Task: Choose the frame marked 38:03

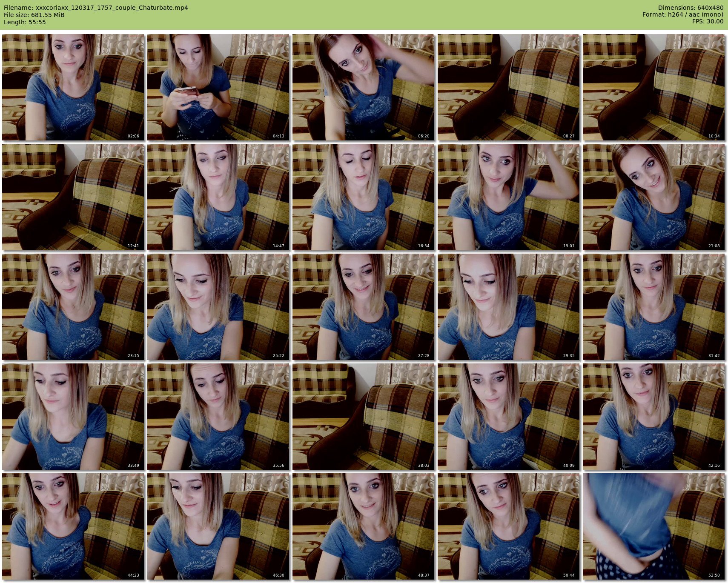Action: click(x=363, y=417)
